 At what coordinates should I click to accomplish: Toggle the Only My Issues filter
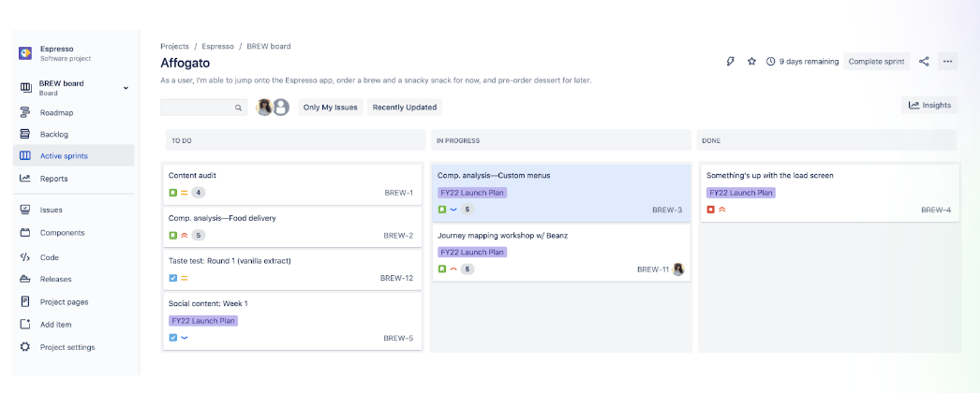pos(330,108)
